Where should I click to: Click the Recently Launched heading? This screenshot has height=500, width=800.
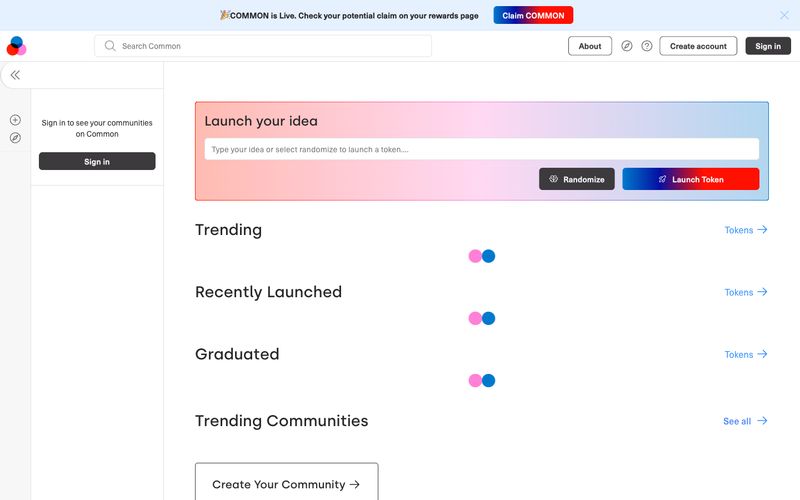pyautogui.click(x=268, y=292)
